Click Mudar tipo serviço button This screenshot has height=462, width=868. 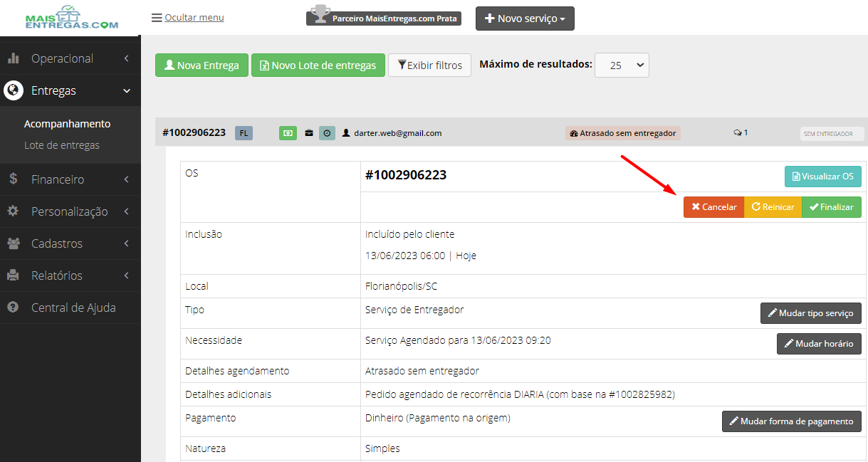tap(811, 313)
